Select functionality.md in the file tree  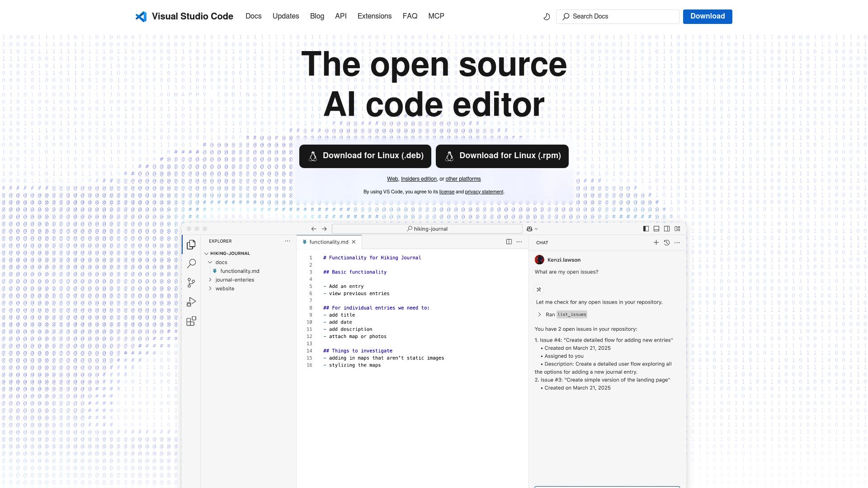[240, 271]
